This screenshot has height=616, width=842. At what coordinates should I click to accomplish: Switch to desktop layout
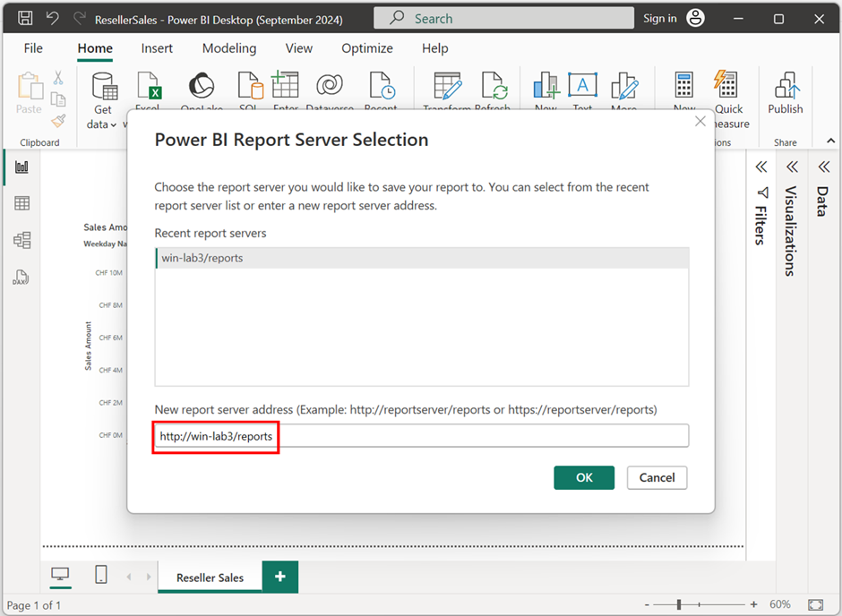point(60,575)
